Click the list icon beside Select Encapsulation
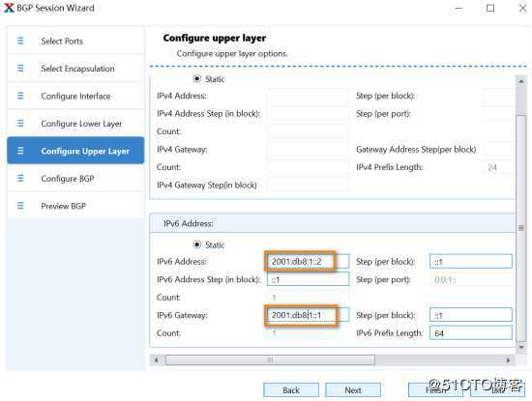This screenshot has height=401, width=532. (x=20, y=69)
